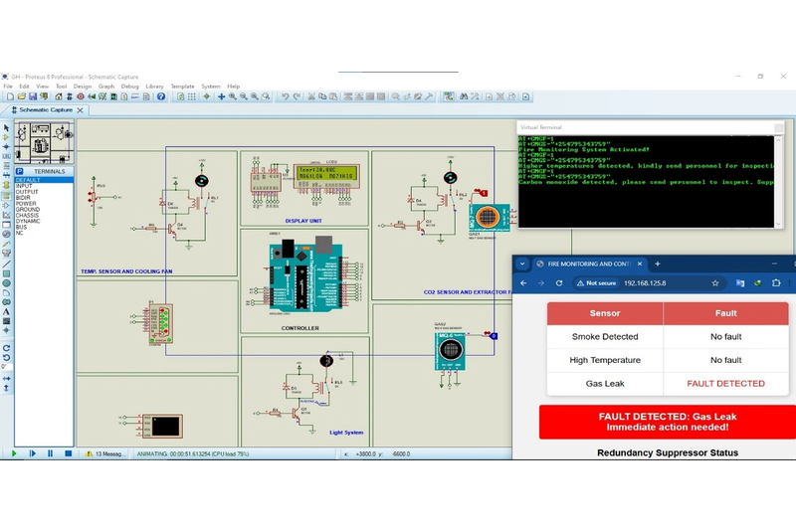Open the 13 Messages status entry
Viewport: 796px width, 532px height.
point(105,453)
